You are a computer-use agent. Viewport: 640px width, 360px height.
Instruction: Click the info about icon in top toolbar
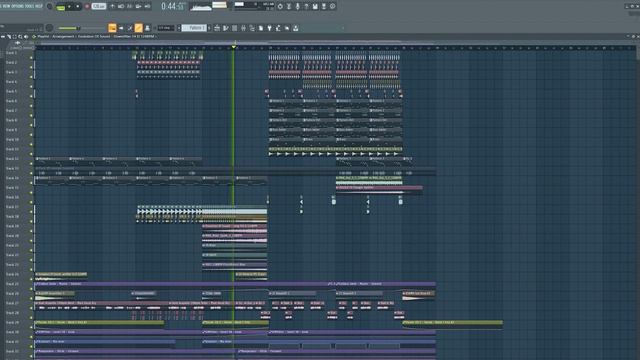[333, 6]
